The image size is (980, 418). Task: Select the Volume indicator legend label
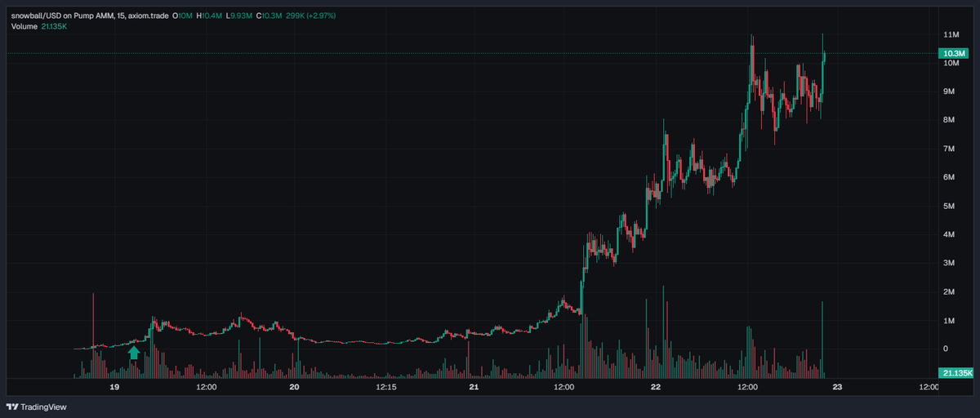coord(25,27)
